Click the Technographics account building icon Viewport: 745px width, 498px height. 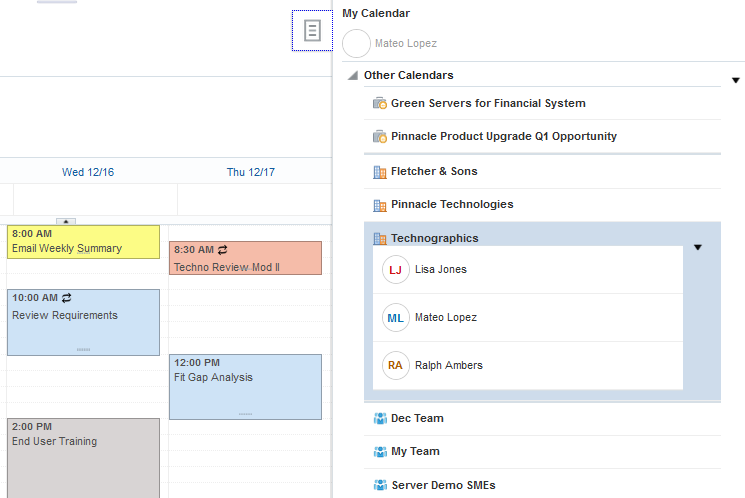click(379, 239)
